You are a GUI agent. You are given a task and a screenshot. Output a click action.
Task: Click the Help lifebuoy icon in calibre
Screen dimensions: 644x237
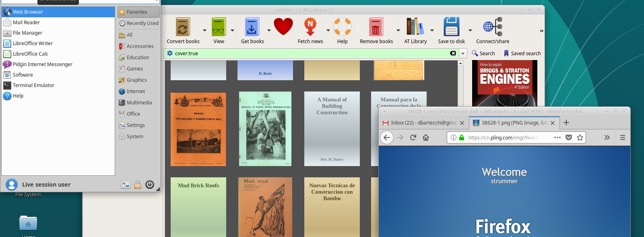pos(343,27)
